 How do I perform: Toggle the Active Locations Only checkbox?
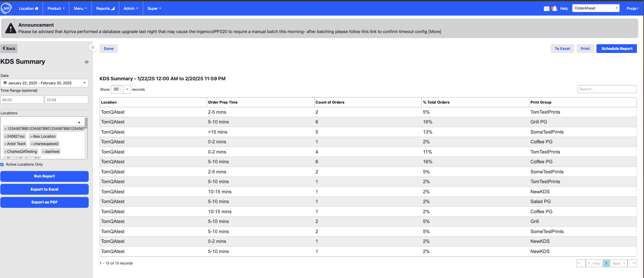[x=2, y=165]
